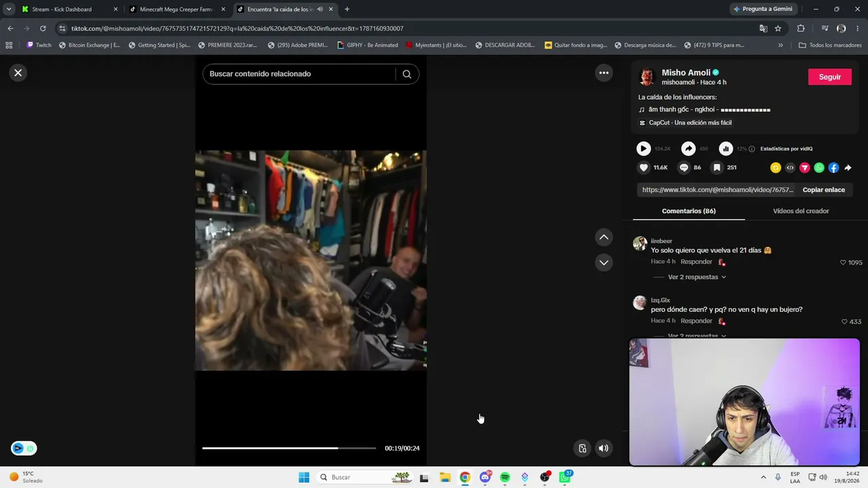This screenshot has width=868, height=488.
Task: Click the icon left of the volume button
Action: 582,448
